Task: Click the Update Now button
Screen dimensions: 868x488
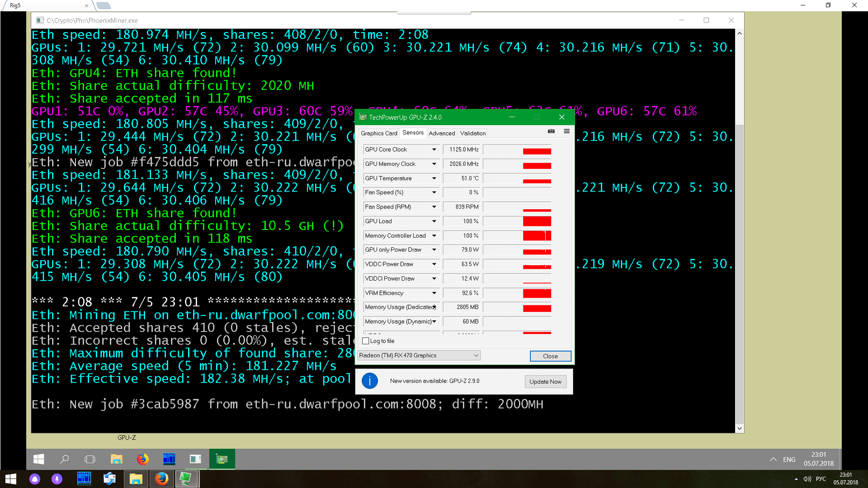Action: 545,381
